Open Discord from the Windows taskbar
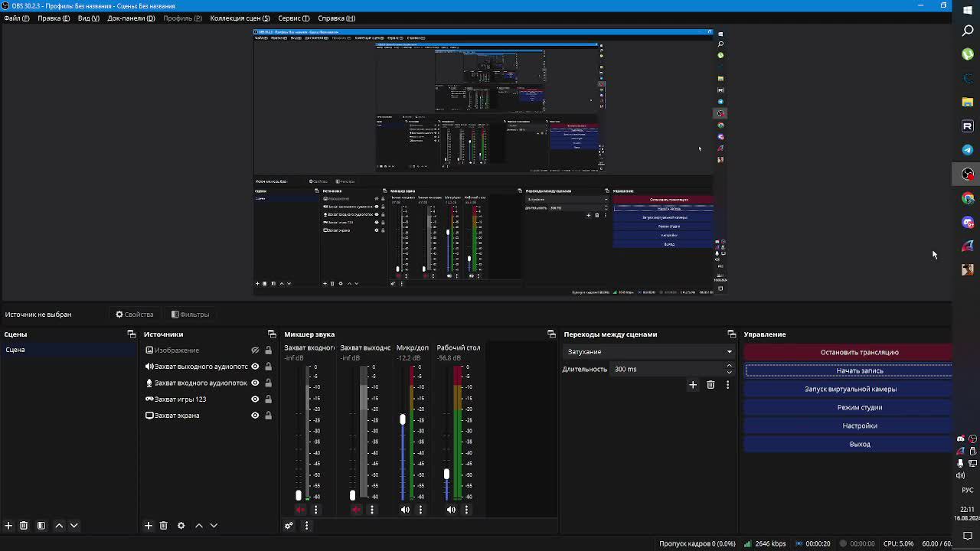This screenshot has width=980, height=551. click(968, 222)
